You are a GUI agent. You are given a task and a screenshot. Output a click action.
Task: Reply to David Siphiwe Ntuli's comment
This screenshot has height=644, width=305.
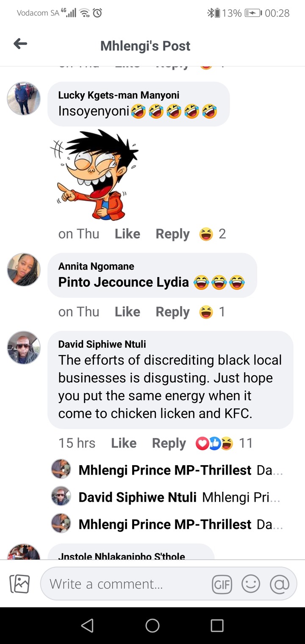pos(169,444)
